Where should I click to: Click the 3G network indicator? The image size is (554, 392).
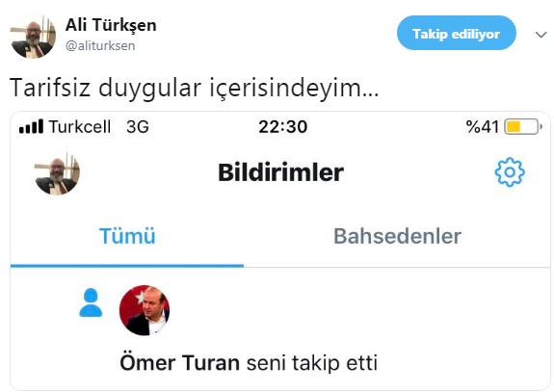point(138,127)
